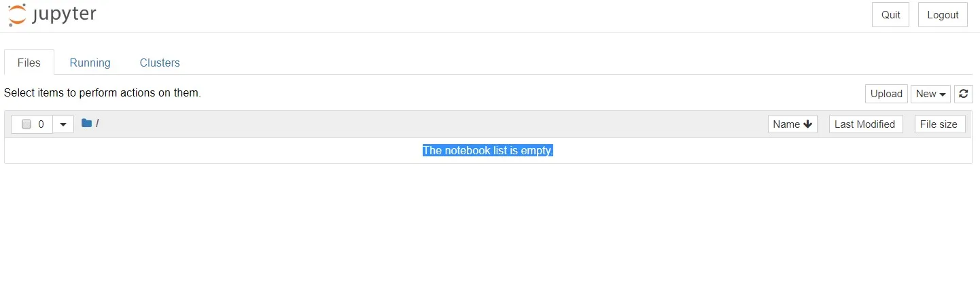Viewport: 980px width, 297px height.
Task: Open the selection type dropdown caret
Action: pyautogui.click(x=63, y=124)
